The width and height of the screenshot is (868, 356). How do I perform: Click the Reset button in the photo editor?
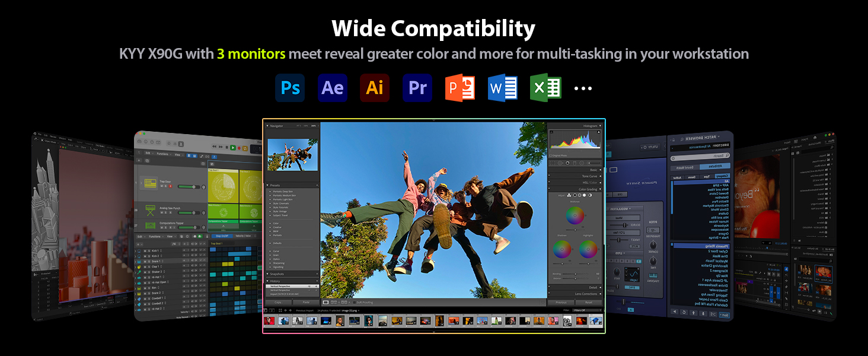(x=589, y=302)
